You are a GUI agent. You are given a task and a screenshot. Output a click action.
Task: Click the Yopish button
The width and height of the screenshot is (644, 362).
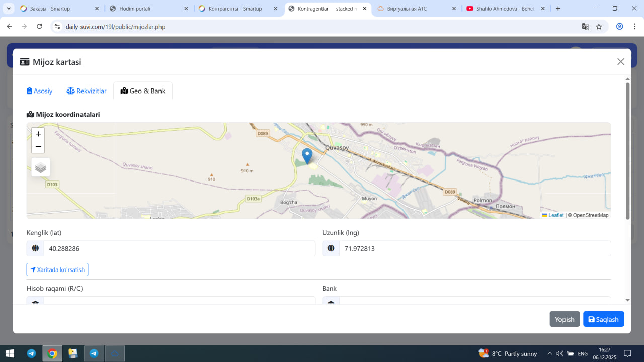(565, 319)
